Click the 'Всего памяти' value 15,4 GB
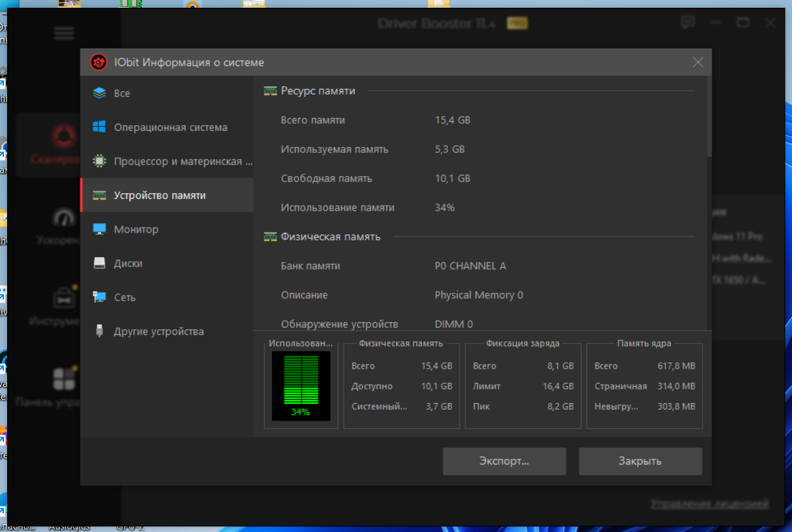The width and height of the screenshot is (792, 532). (452, 121)
